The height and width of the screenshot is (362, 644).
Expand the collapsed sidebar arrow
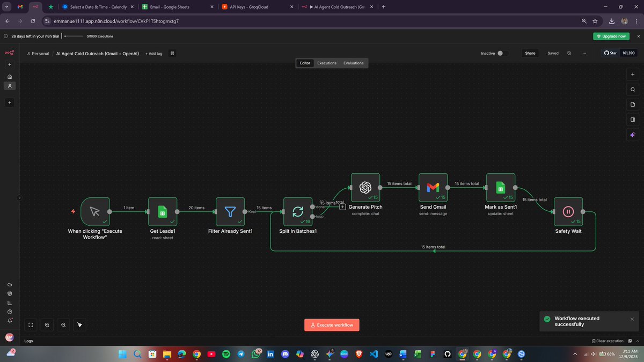coord(20,197)
